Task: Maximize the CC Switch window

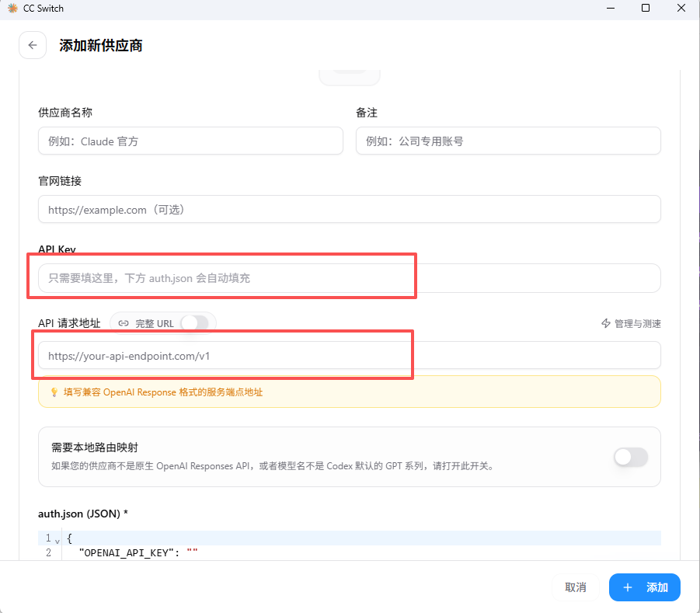Action: coord(646,8)
